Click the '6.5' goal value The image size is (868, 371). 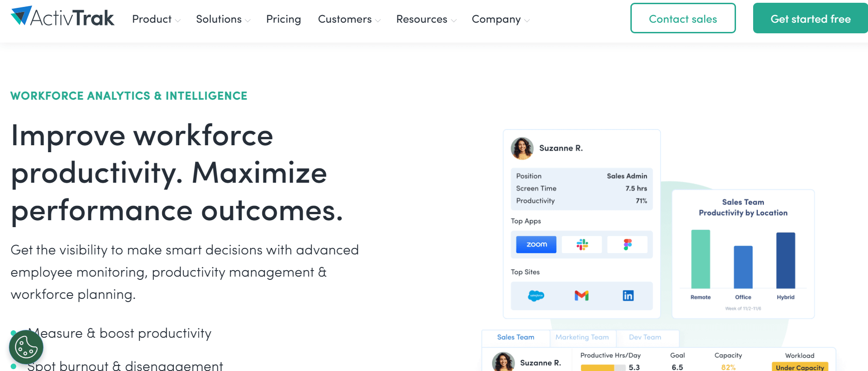(677, 367)
